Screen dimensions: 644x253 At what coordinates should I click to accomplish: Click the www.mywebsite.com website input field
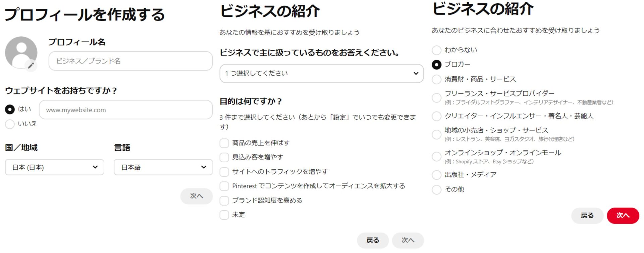pyautogui.click(x=126, y=110)
